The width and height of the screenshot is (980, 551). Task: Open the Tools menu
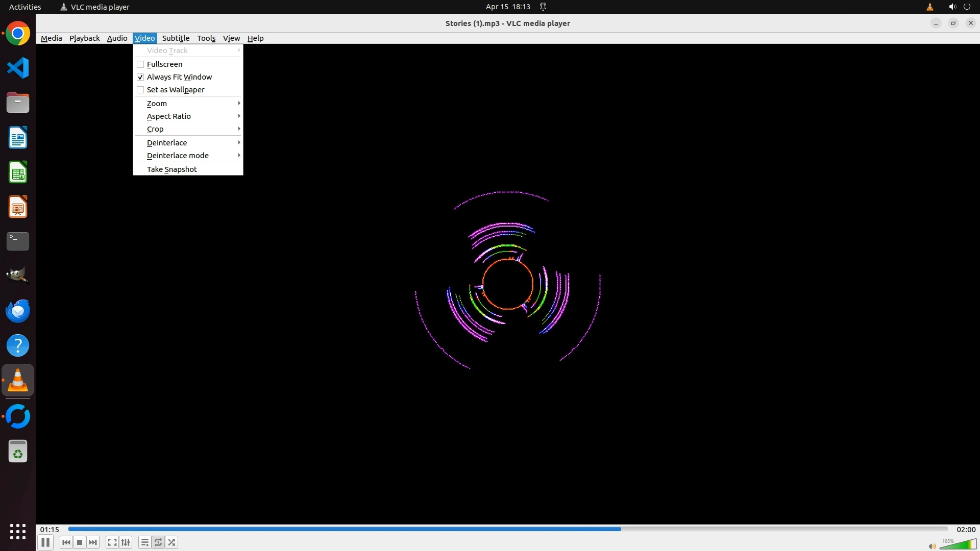(x=206, y=38)
